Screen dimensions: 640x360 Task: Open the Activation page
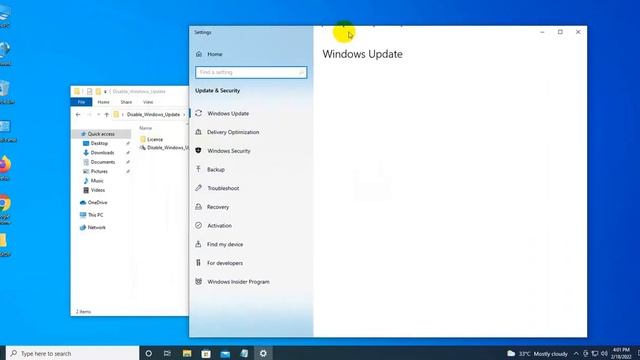pos(219,226)
